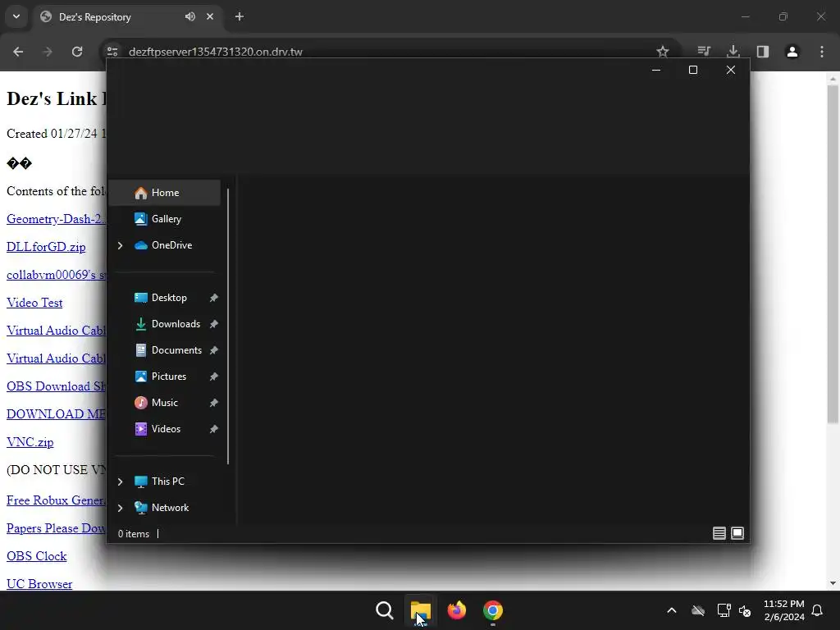The height and width of the screenshot is (630, 840).
Task: Click the pin icon next to Documents
Action: click(214, 350)
